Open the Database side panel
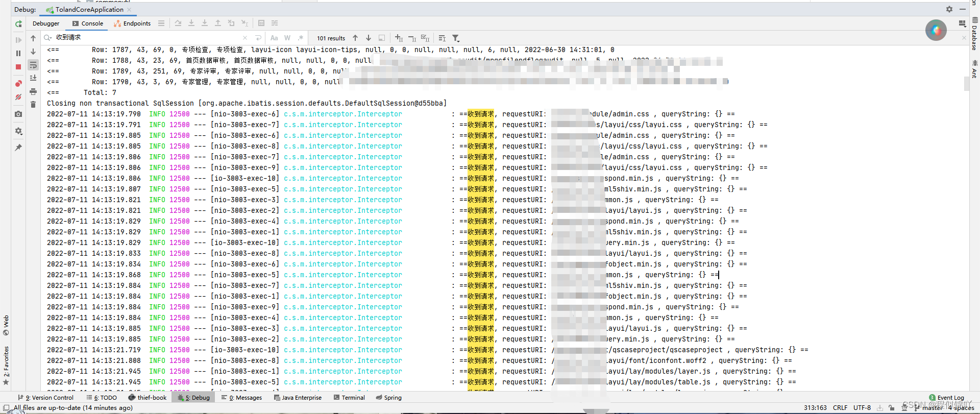 point(974,34)
